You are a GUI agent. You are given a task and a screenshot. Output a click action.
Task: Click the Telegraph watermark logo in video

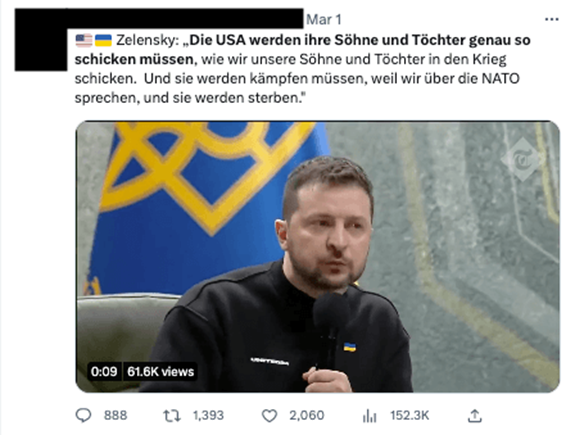click(x=521, y=160)
